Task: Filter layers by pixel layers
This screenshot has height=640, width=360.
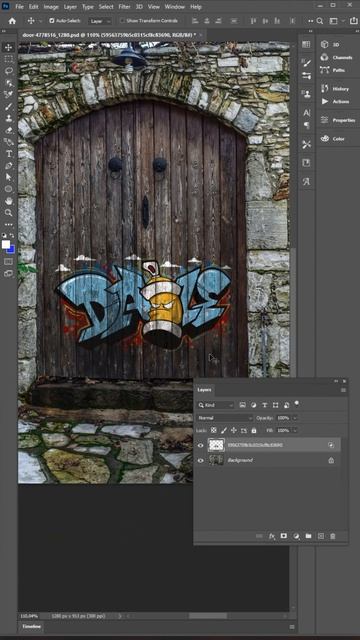Action: tap(242, 405)
